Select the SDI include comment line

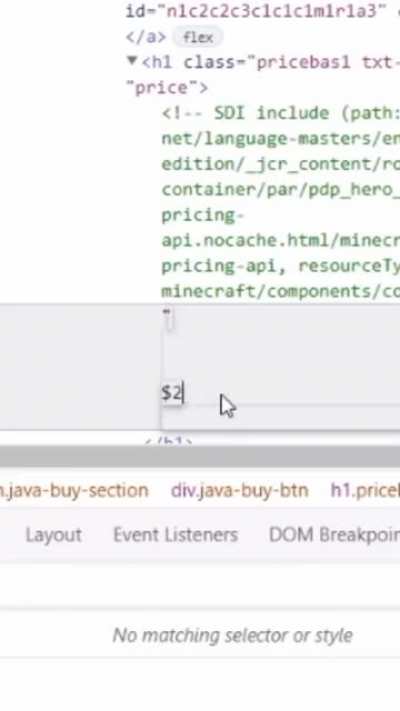[281, 113]
